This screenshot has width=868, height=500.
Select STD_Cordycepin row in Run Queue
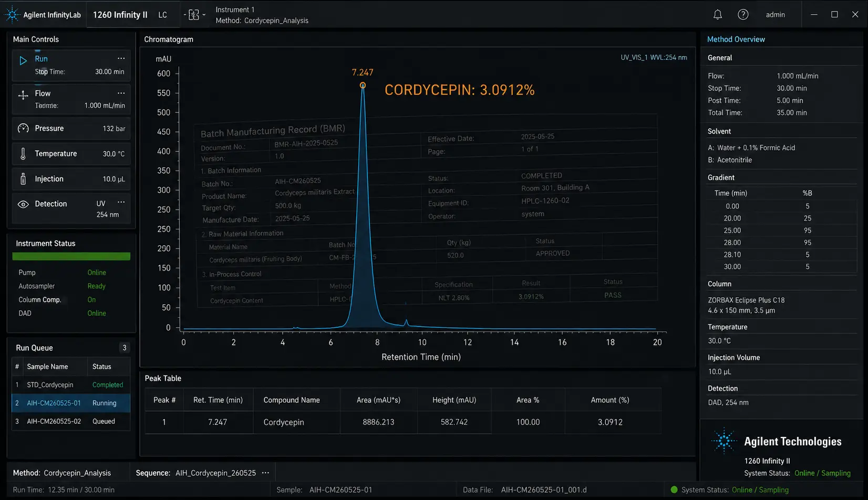click(71, 385)
